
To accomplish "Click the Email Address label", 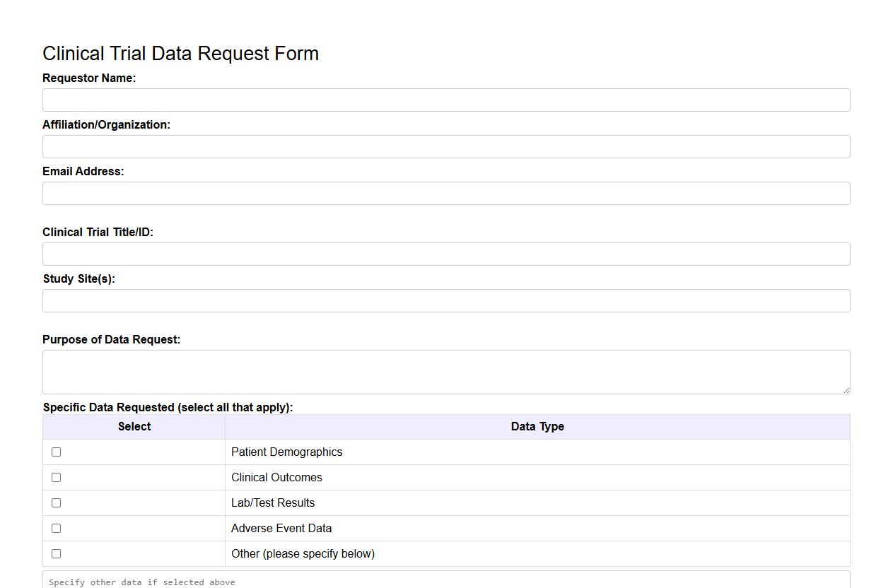I will point(83,171).
